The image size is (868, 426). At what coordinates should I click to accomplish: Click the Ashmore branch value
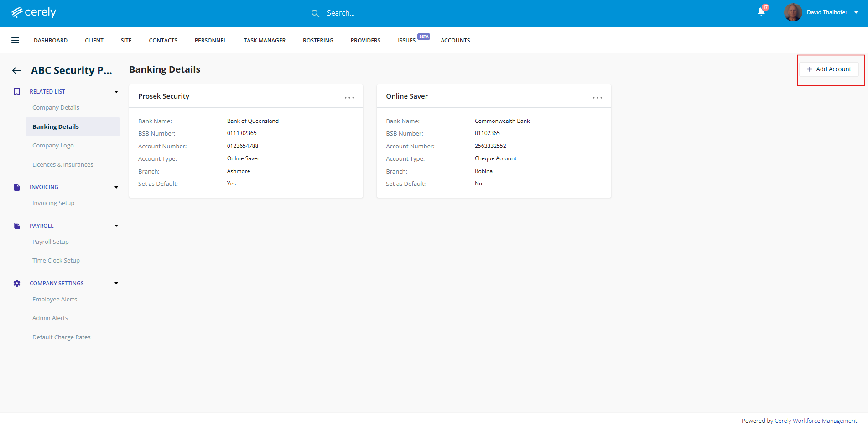[x=239, y=171]
